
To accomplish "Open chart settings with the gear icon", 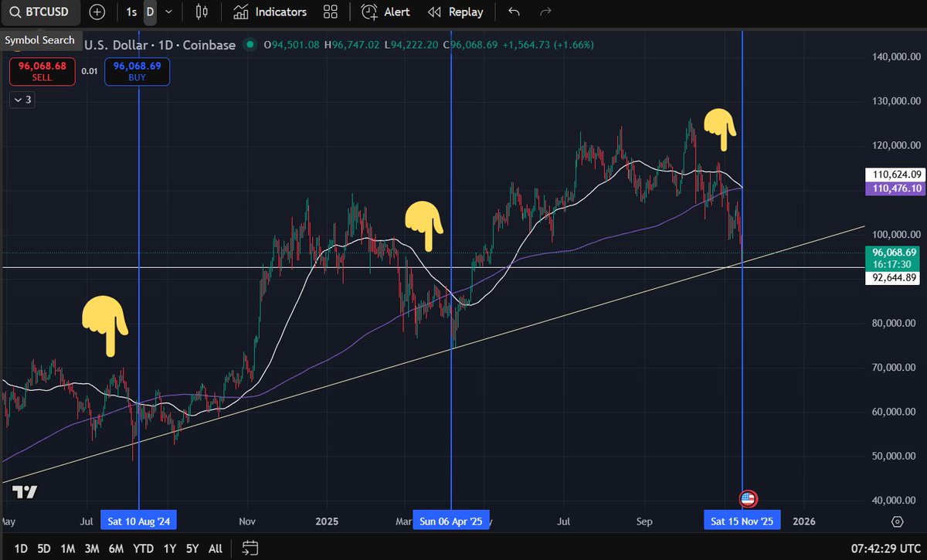I will tap(898, 521).
